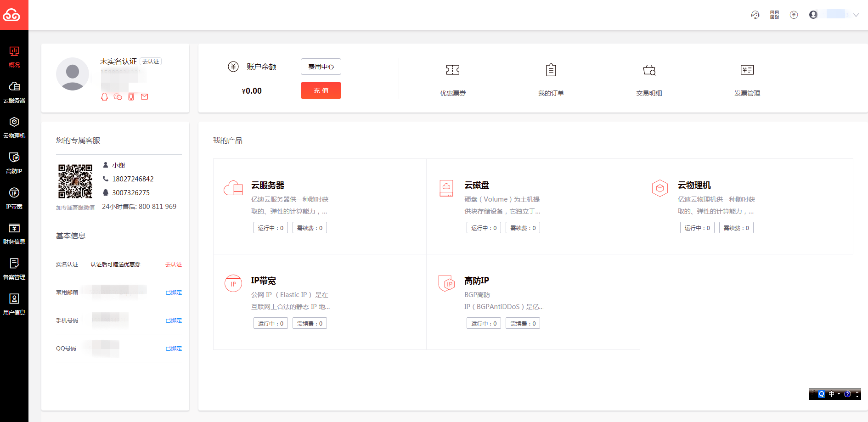This screenshot has height=422, width=868.
Task: Open the WeChat binding icon under the avatar
Action: (118, 97)
